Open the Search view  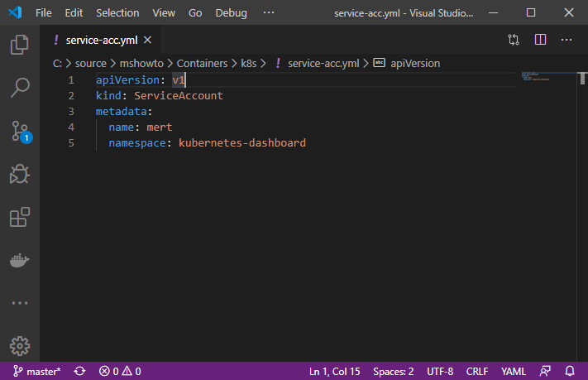[x=20, y=88]
